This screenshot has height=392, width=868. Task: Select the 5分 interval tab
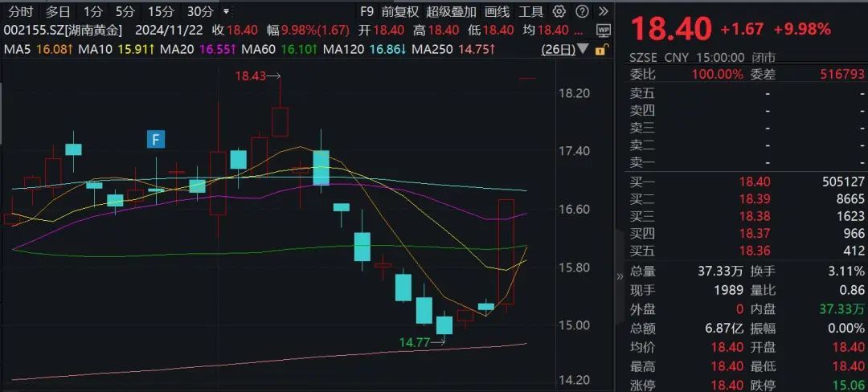click(x=125, y=11)
